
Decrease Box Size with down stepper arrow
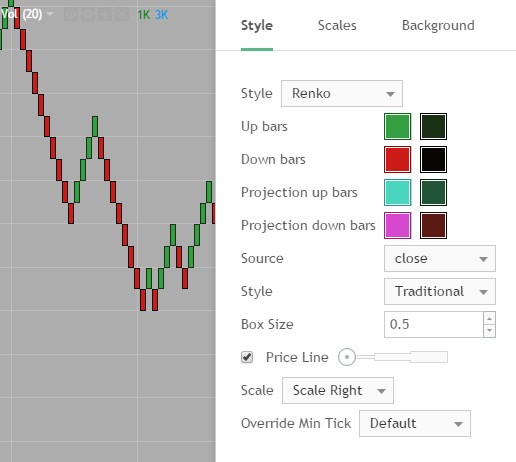(489, 331)
